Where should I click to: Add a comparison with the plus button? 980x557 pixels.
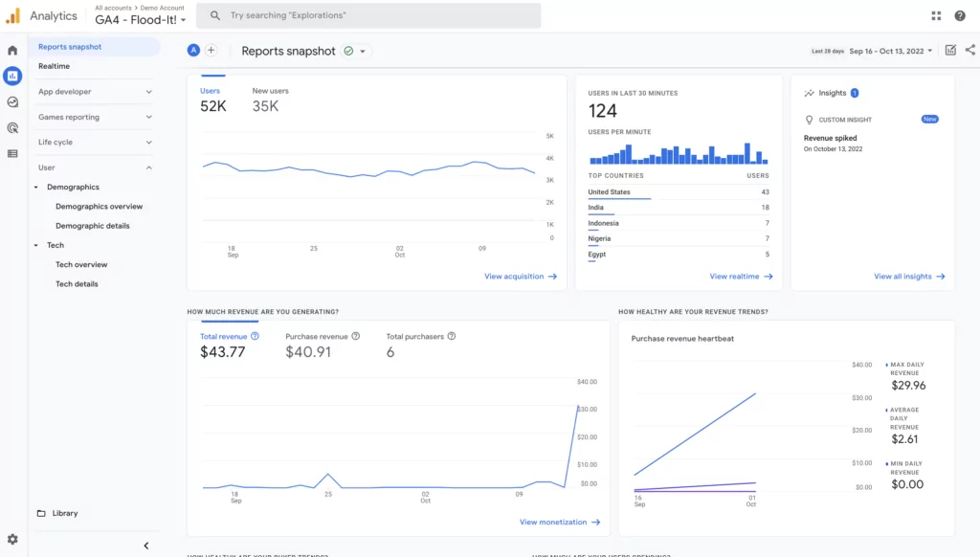[211, 51]
